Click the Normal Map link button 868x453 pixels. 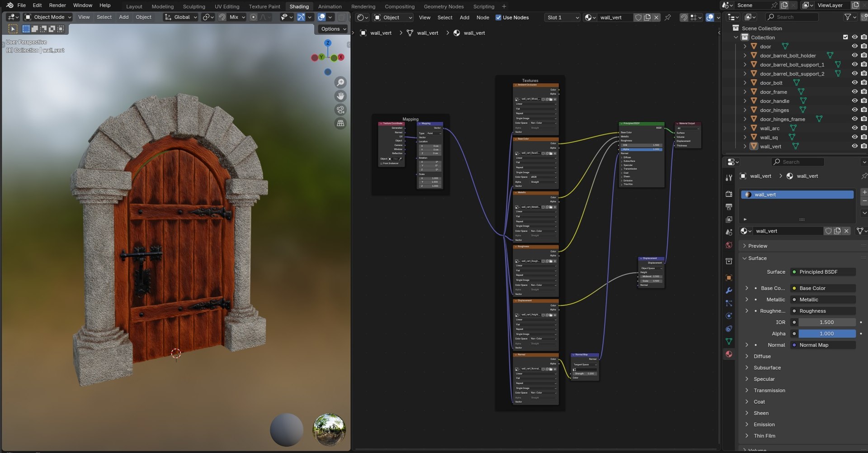click(x=823, y=345)
